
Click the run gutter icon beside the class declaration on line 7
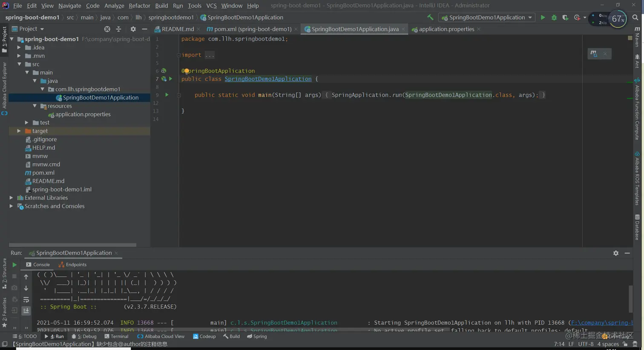[x=171, y=79]
